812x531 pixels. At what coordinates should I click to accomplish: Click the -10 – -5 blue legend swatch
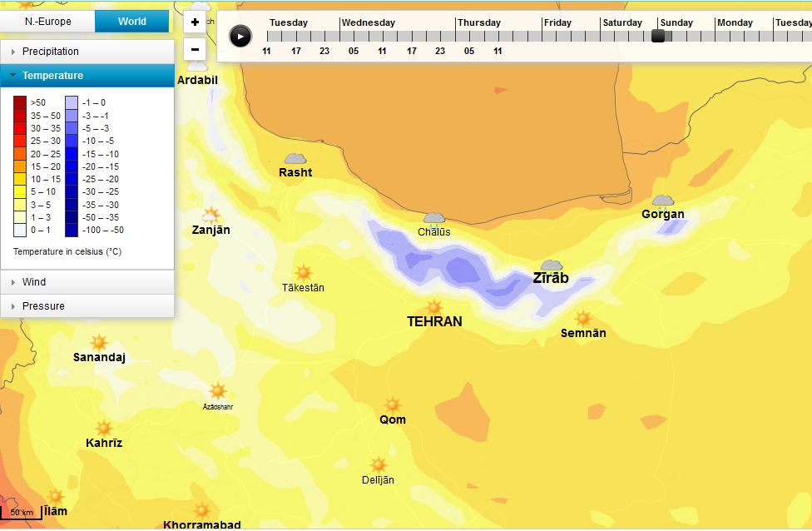point(72,141)
